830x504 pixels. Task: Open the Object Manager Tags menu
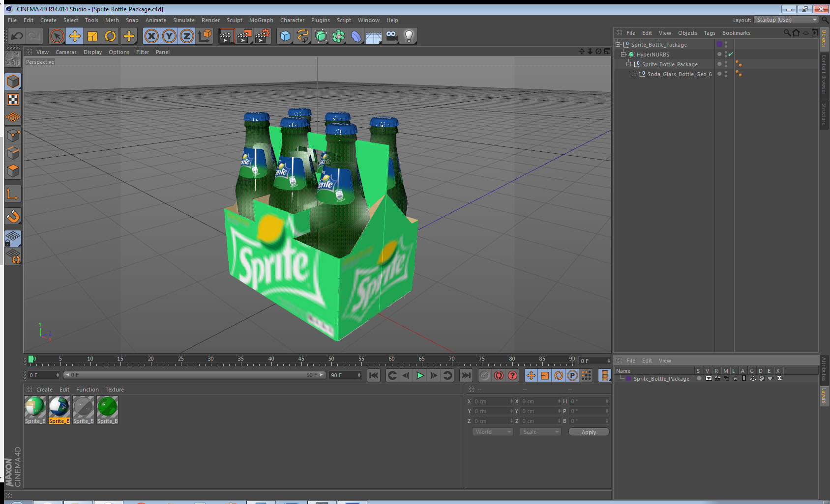point(710,33)
